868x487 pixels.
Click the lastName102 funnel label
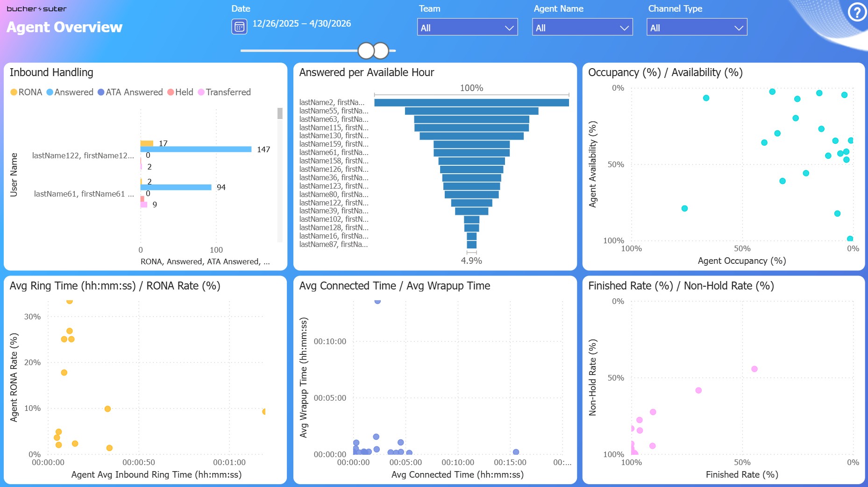click(334, 219)
